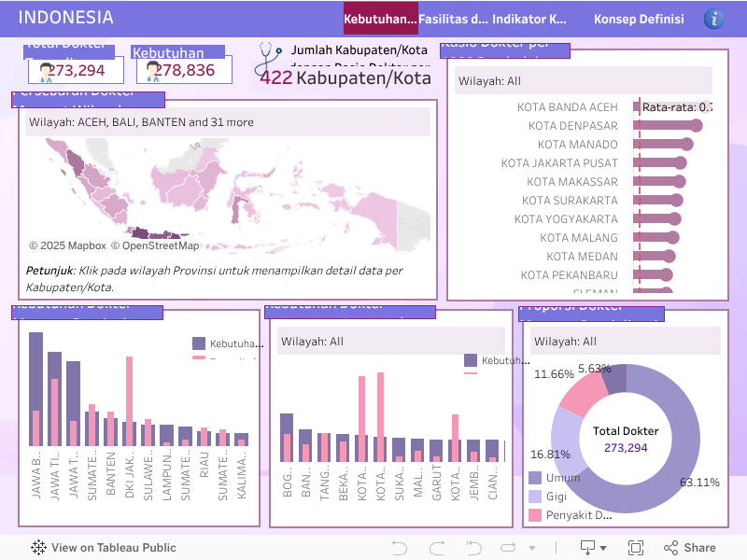Click the blue info icon in header
This screenshot has width=747, height=560.
click(714, 19)
